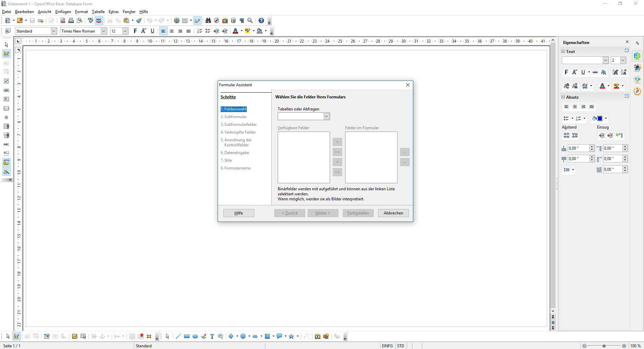This screenshot has width=644, height=349.
Task: Toggle center alignment in formatting toolbar
Action: click(x=172, y=31)
